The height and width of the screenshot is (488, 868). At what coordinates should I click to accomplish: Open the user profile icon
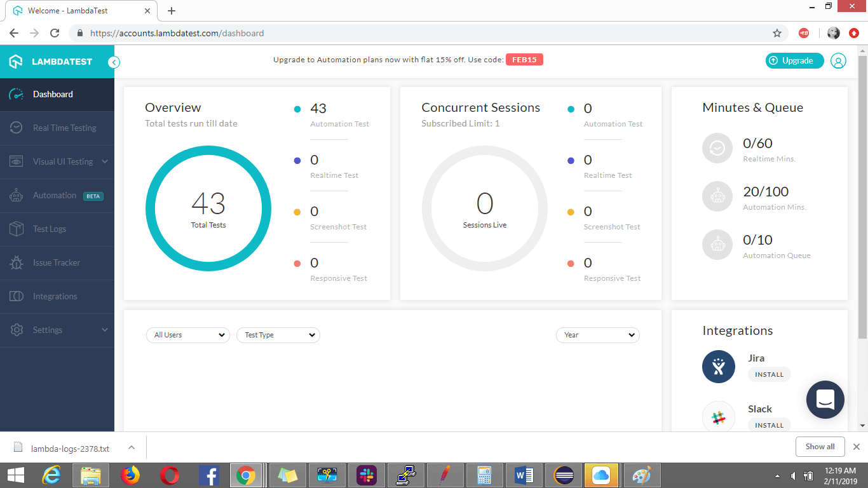(x=838, y=61)
